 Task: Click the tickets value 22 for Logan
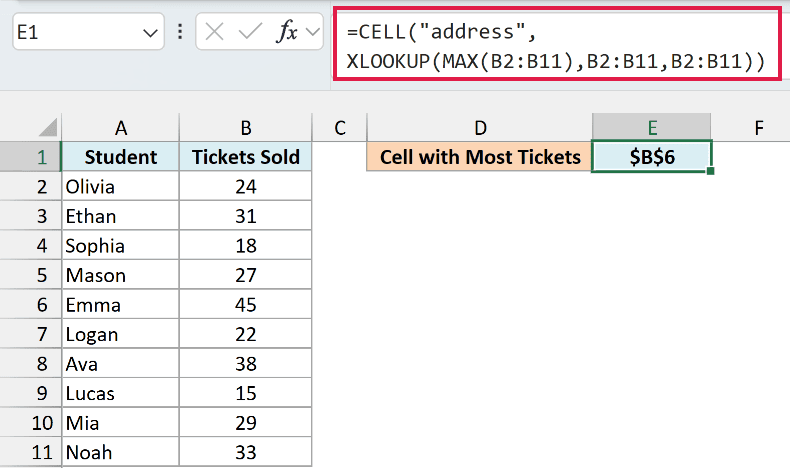click(x=245, y=334)
